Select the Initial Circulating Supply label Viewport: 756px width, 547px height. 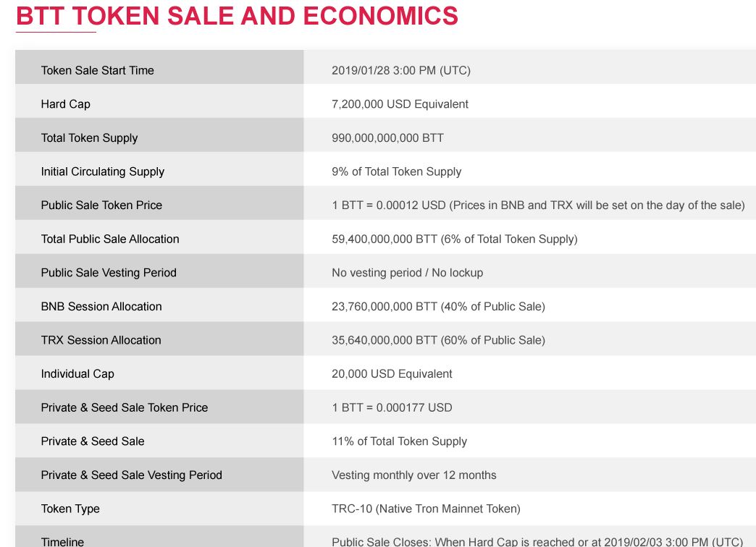pos(103,171)
